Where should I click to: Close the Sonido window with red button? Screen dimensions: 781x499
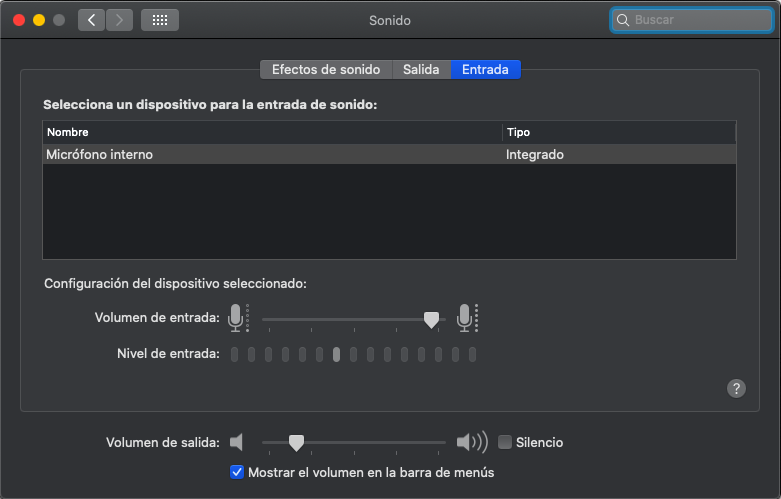point(19,20)
